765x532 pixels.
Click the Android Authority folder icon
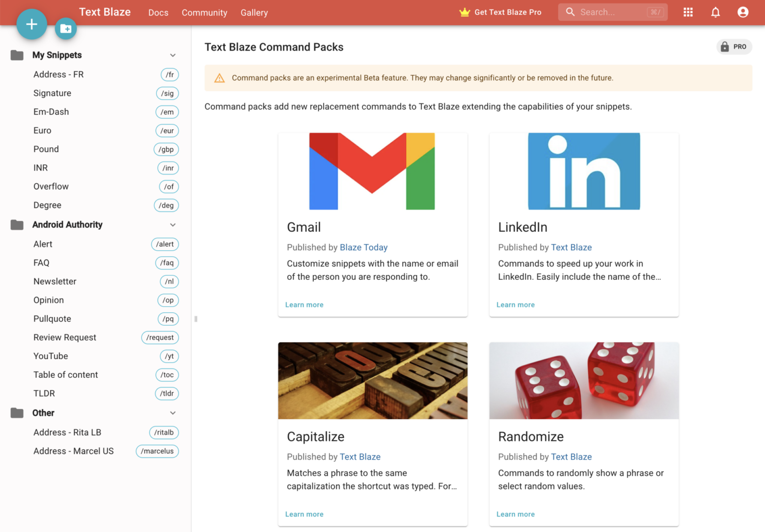(x=17, y=225)
